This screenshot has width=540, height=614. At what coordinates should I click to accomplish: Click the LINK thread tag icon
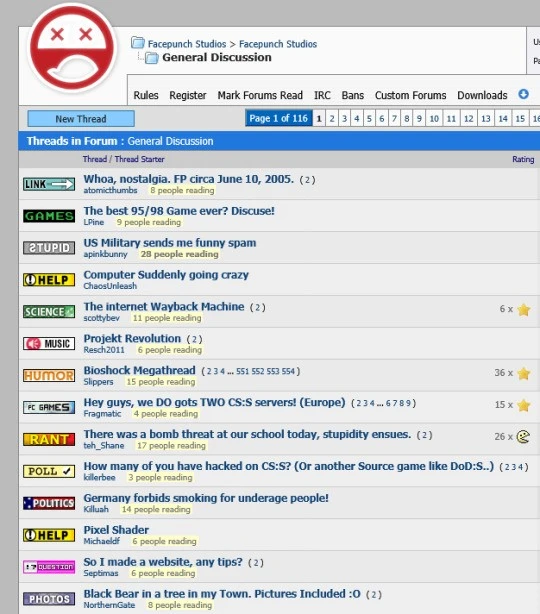coord(49,184)
